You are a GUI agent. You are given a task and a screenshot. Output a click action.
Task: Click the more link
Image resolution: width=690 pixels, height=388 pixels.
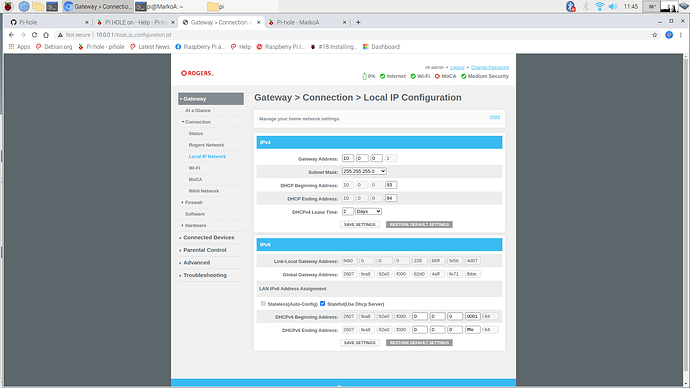coord(495,117)
